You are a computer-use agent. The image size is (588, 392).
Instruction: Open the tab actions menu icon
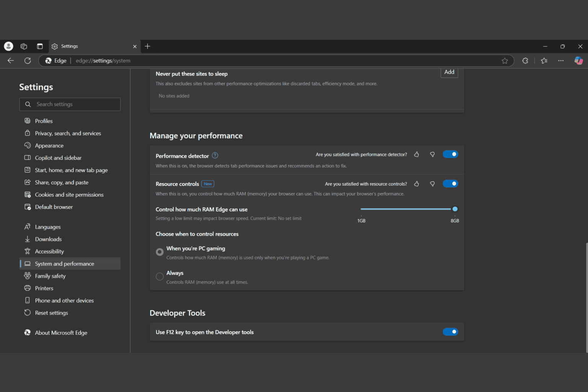(x=40, y=46)
